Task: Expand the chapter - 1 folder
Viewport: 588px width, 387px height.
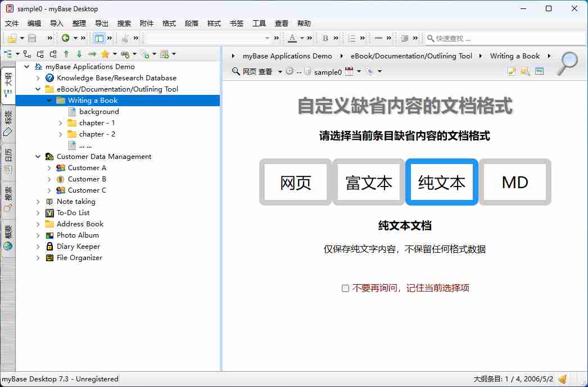Action: pos(61,123)
